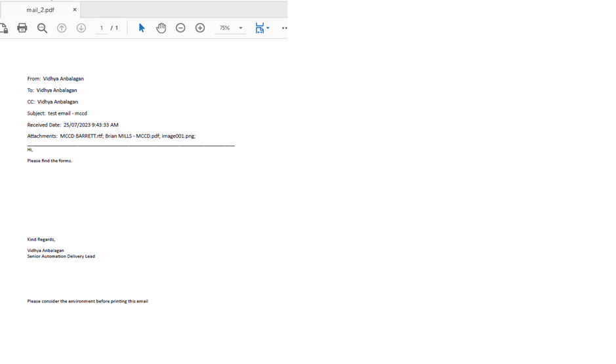Viewport: 616px width, 364px height.
Task: Click the From: Vidhya Anbalagan line
Action: click(55, 79)
